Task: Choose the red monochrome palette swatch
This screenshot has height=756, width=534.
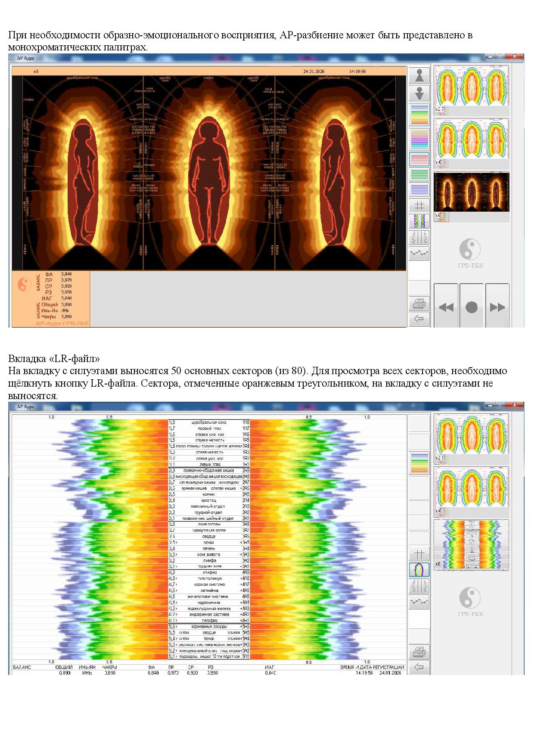Action: [x=419, y=159]
